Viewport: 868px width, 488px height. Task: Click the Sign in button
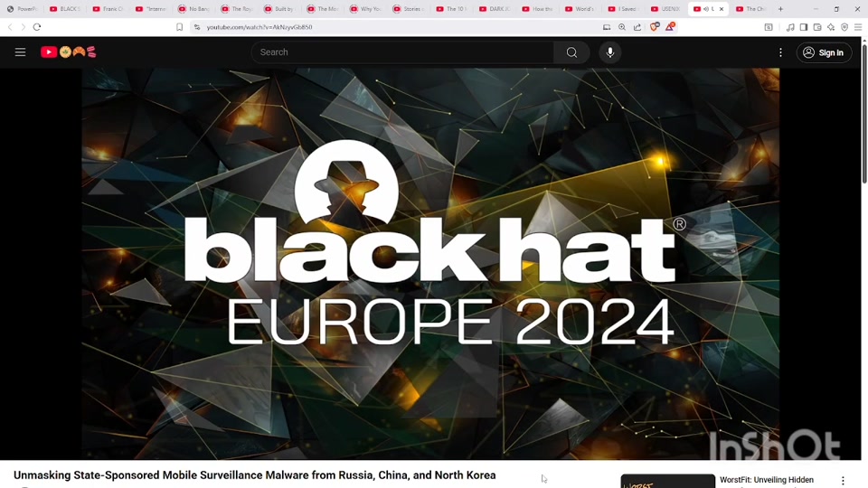[x=823, y=52]
